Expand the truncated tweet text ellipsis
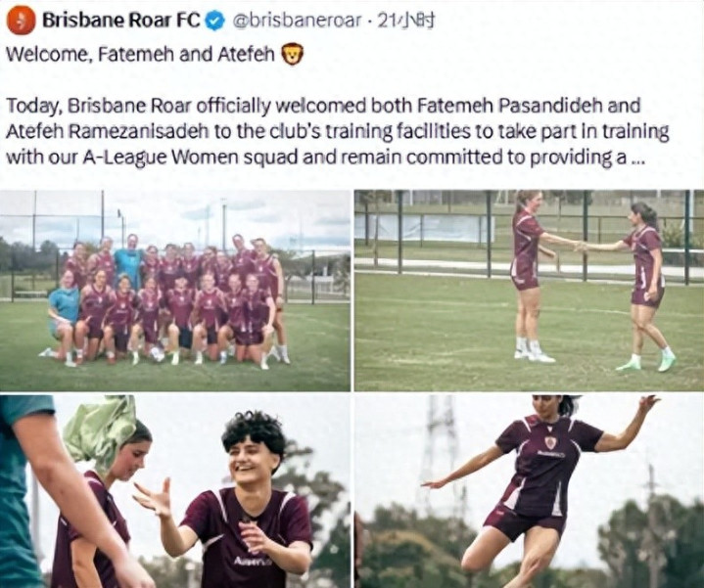The width and height of the screenshot is (704, 588). coord(637,158)
